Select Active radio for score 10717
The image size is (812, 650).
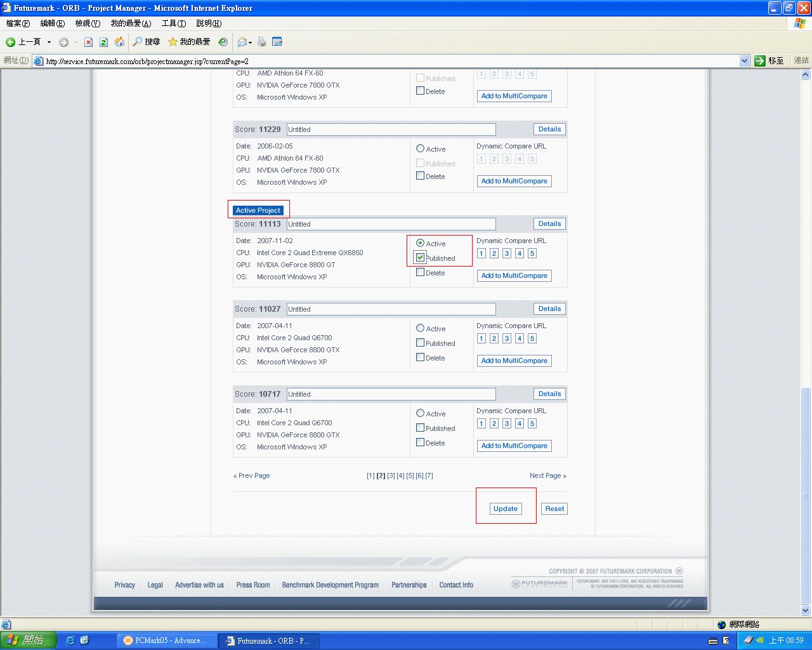420,413
